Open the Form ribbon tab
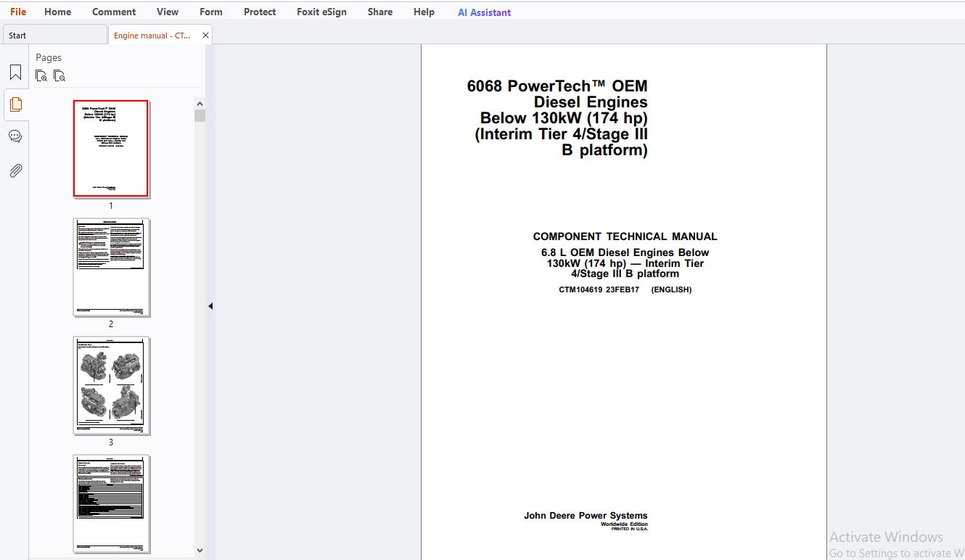Screen dimensions: 965x560 pos(211,12)
